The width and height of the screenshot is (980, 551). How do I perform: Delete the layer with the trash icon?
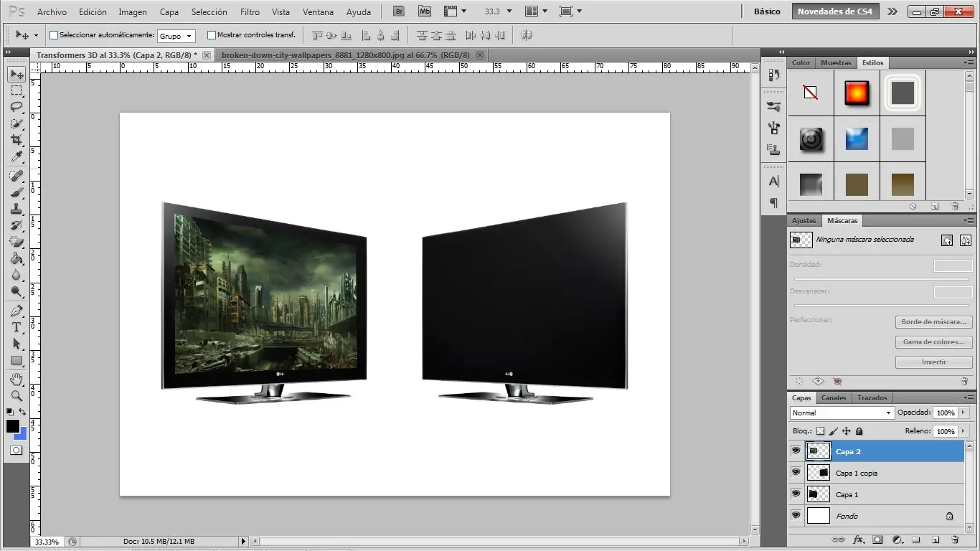click(x=955, y=540)
